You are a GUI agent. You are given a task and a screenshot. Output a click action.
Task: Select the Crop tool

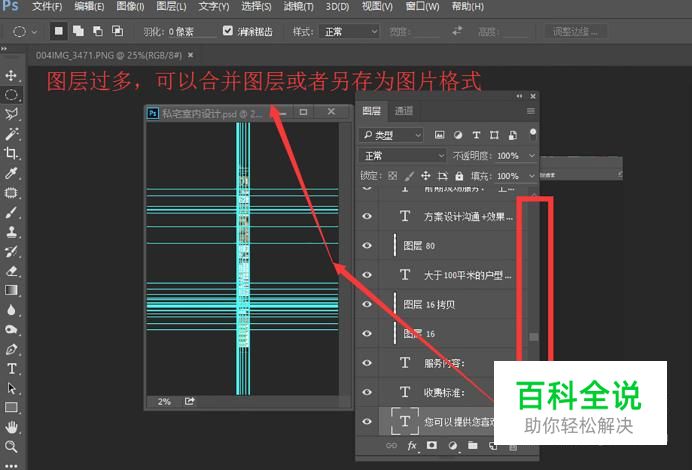11,153
